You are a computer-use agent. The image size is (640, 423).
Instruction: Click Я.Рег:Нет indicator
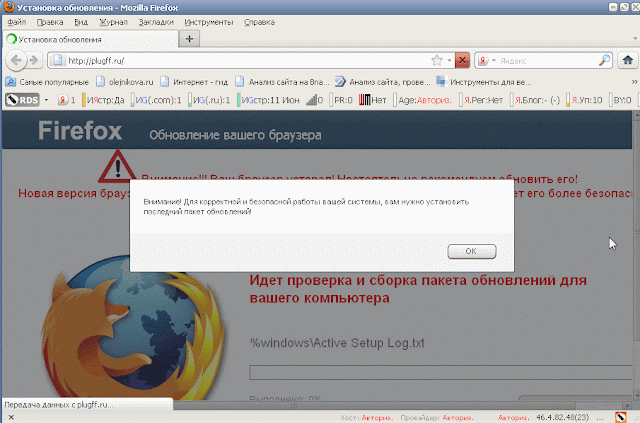481,100
